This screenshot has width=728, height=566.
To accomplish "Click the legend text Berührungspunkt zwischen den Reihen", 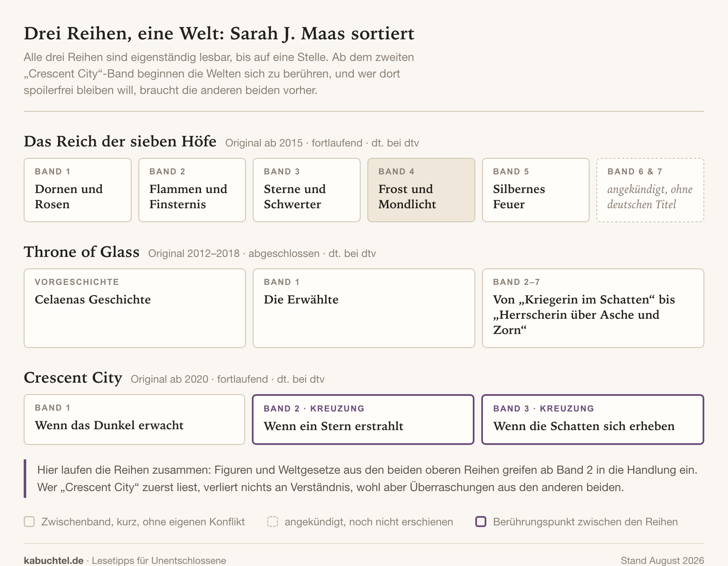I will coord(585,522).
